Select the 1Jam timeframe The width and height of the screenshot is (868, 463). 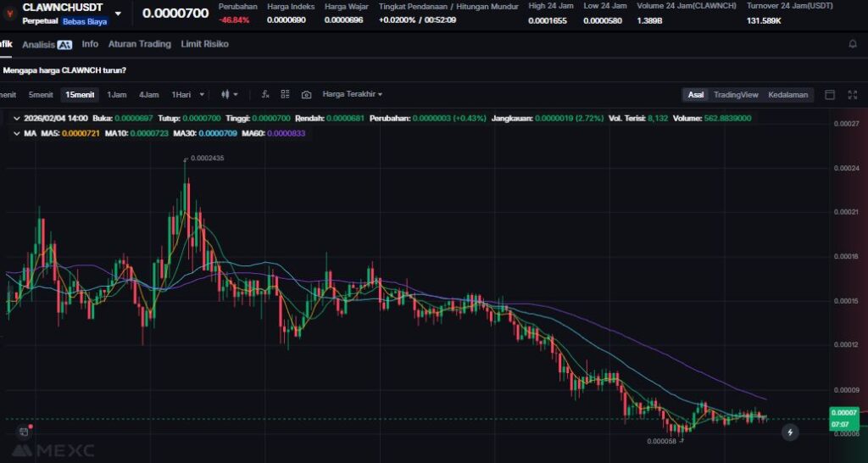117,94
